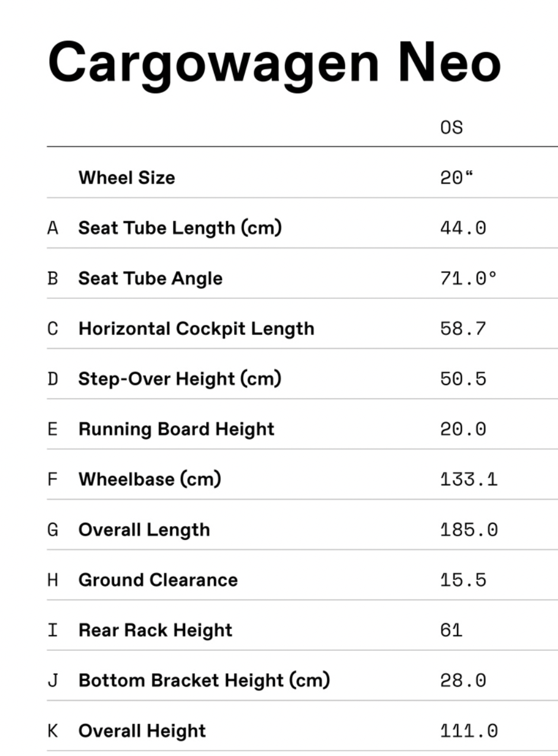
Task: Select the Bottom Bracket Height label
Action: tap(204, 680)
